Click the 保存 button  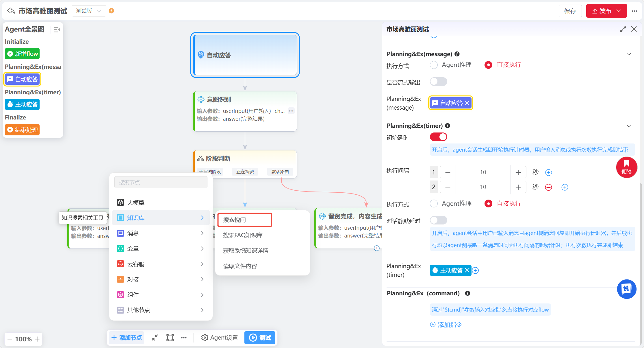point(570,11)
